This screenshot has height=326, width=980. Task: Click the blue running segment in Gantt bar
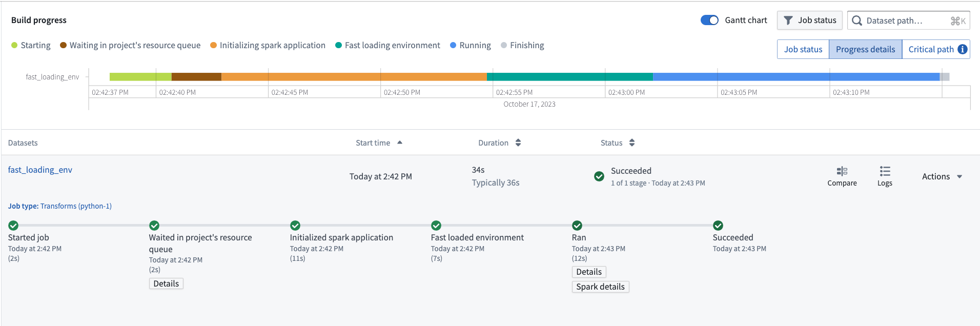coord(796,77)
